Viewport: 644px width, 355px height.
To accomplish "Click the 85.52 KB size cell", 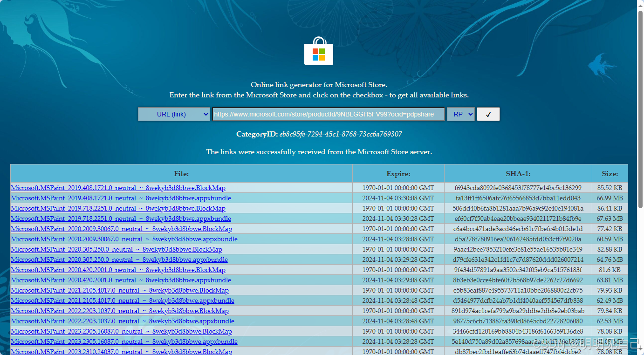I will pos(610,188).
